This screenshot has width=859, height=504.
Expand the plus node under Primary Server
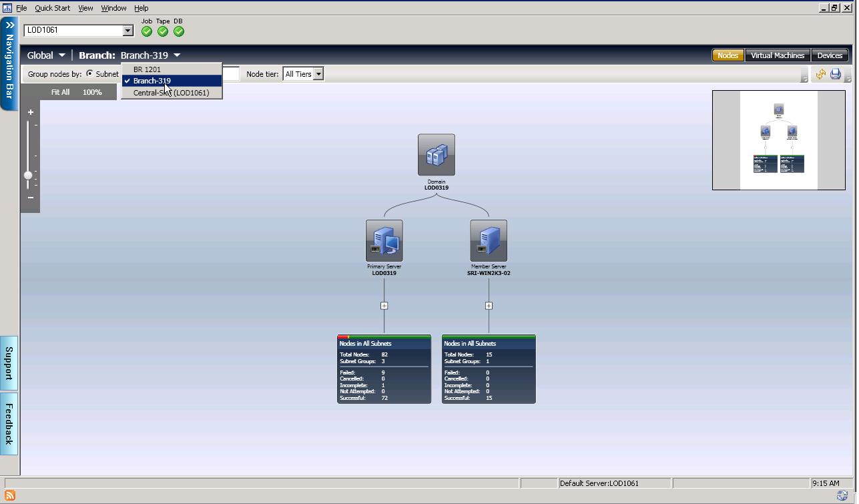[x=384, y=306]
